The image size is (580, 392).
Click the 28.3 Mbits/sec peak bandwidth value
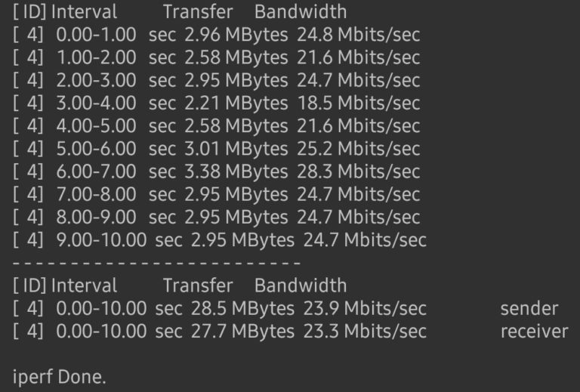(x=359, y=171)
